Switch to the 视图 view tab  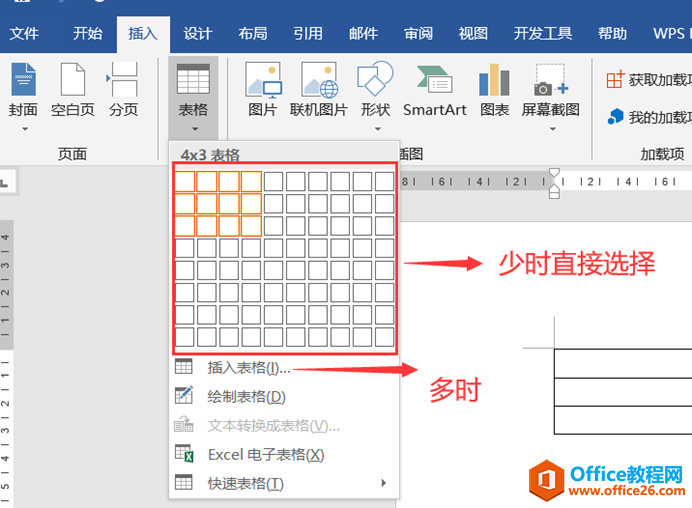473,34
